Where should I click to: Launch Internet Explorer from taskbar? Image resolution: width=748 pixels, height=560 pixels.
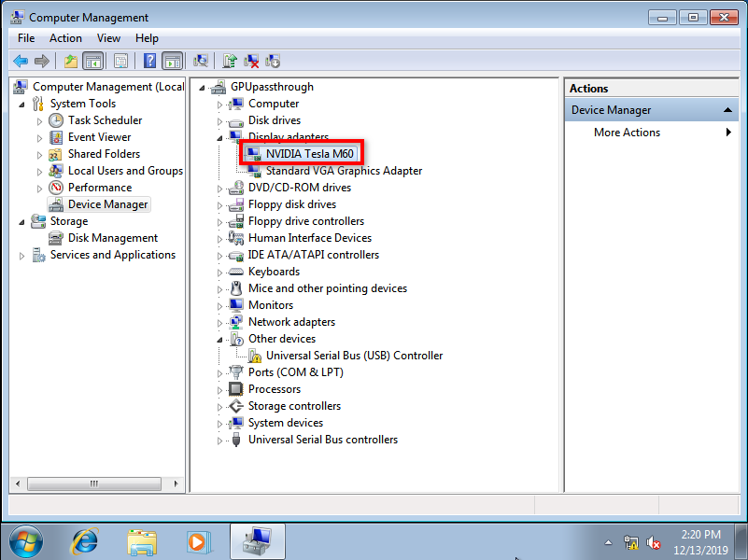coord(85,542)
